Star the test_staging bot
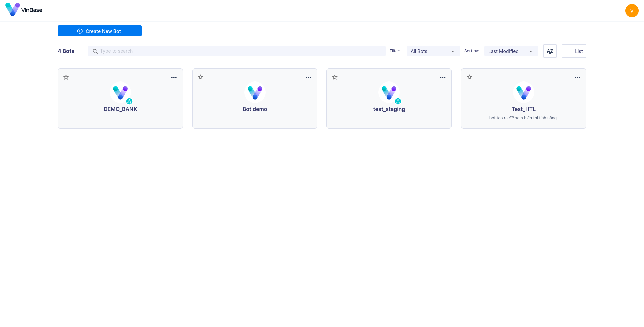 (x=335, y=77)
